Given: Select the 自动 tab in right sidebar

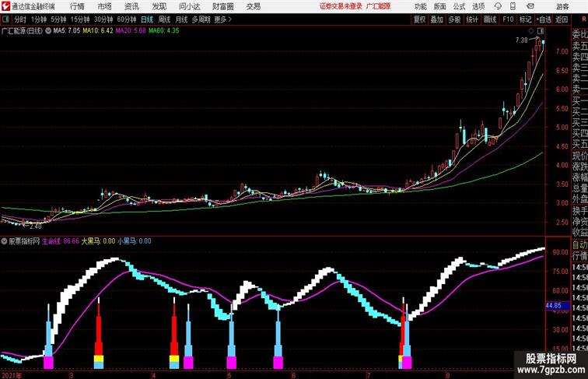Looking at the screenshot, I should coord(579,245).
